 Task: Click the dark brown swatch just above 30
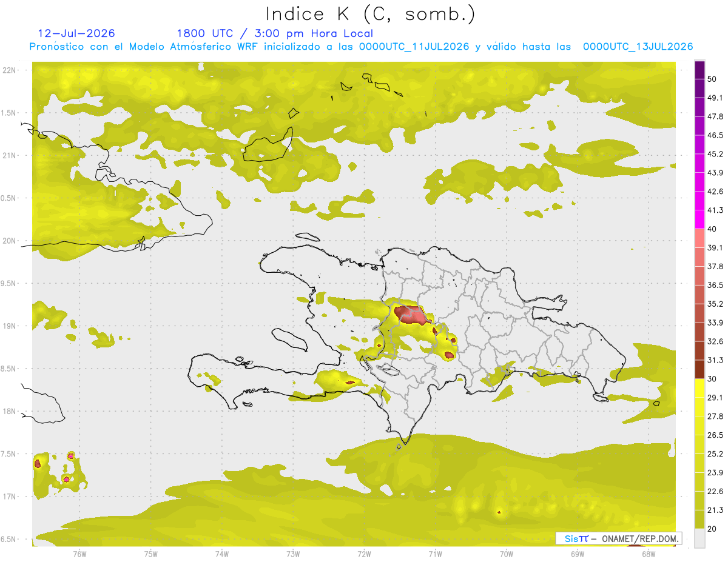pyautogui.click(x=699, y=369)
